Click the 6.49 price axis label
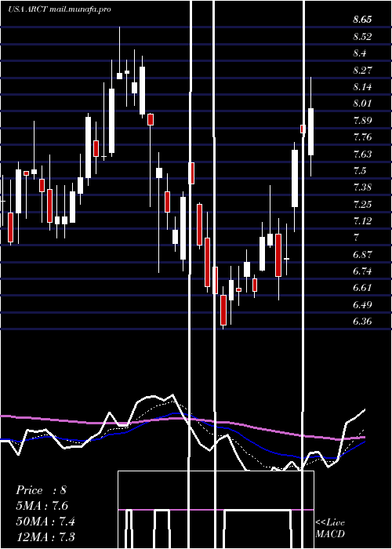Image resolution: width=392 pixels, height=549 pixels. 362,305
